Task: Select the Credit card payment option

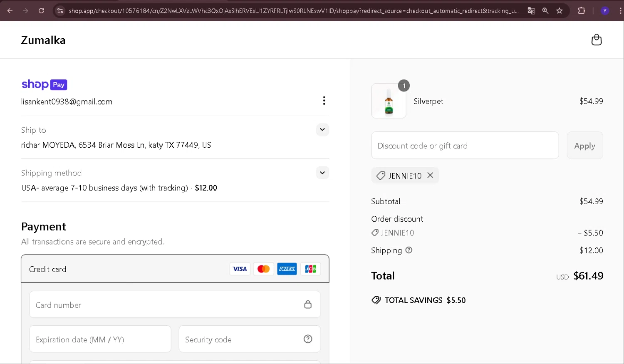Action: coord(175,269)
